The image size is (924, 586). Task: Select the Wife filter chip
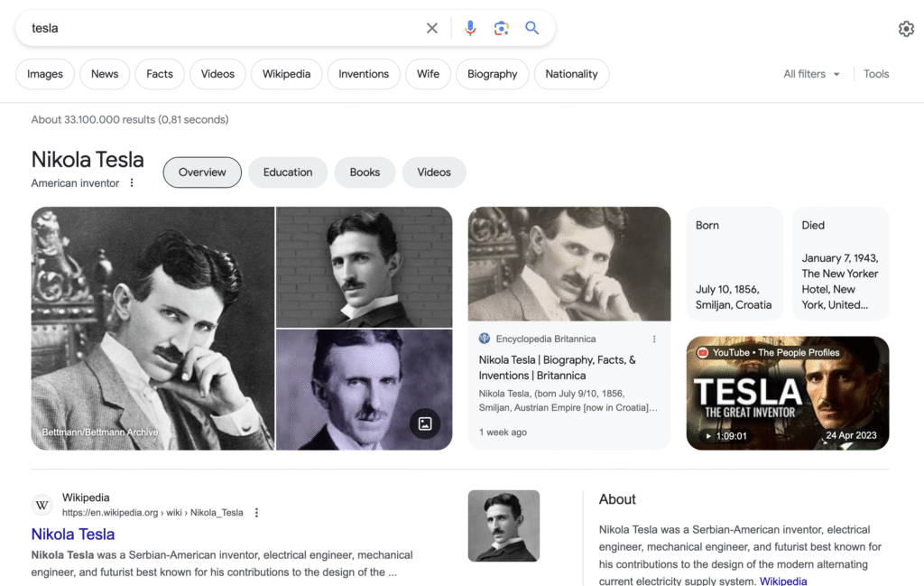(x=428, y=74)
